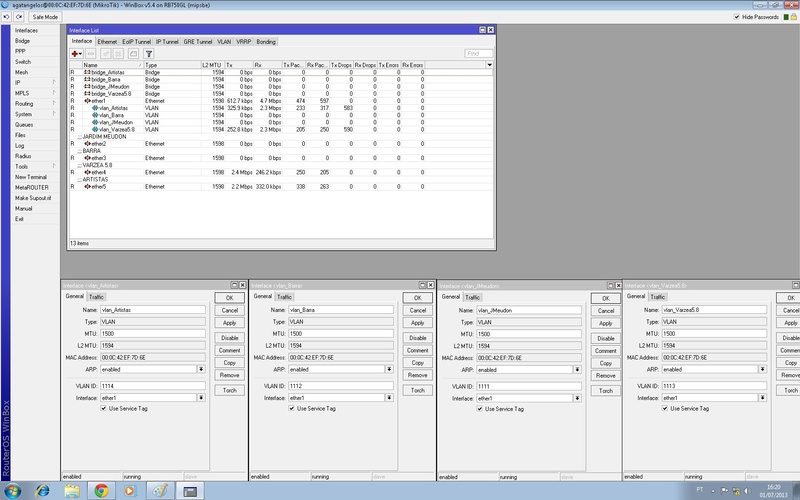The image size is (800, 500).
Task: Toggle the Safe Mode button
Action: pyautogui.click(x=45, y=17)
